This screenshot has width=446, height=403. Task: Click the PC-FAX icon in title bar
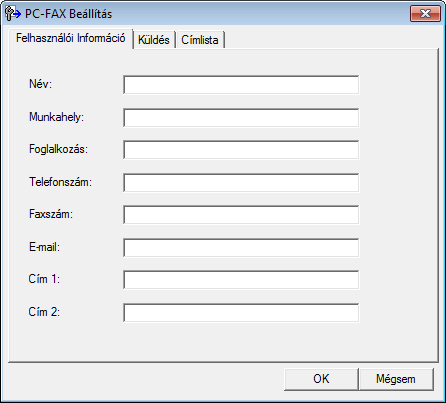click(13, 14)
